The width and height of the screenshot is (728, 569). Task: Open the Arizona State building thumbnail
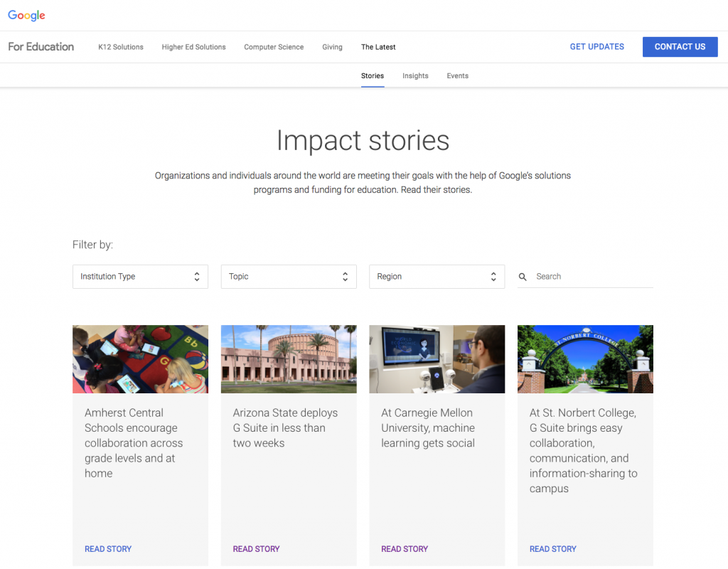pyautogui.click(x=289, y=359)
